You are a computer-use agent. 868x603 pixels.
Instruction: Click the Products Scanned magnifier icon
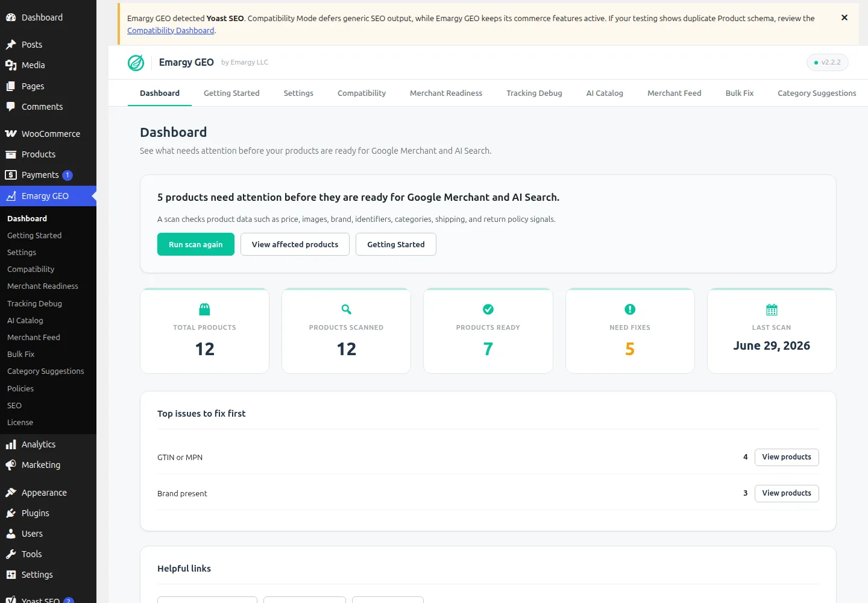click(347, 309)
